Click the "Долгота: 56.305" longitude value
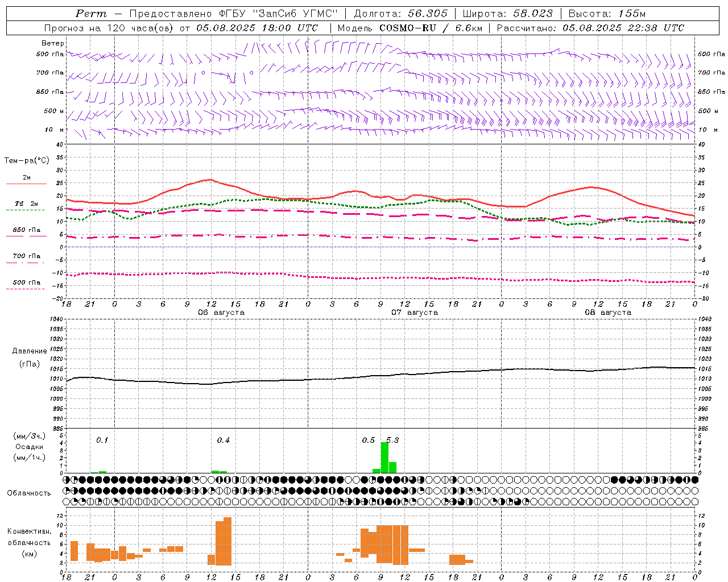Image resolution: width=728 pixels, height=582 pixels. tap(400, 14)
